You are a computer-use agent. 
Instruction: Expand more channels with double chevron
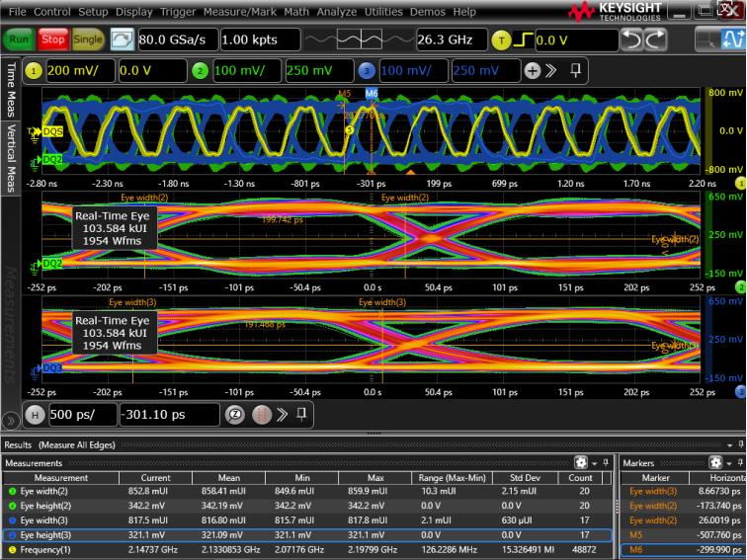click(x=550, y=72)
